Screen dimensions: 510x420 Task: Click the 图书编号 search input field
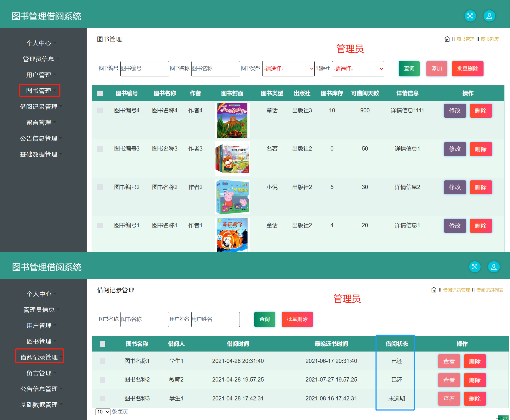[145, 69]
